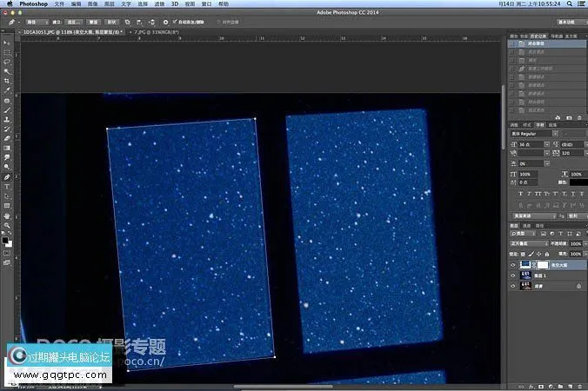Select the Crop tool in the toolbar
588x391 pixels.
(7, 80)
